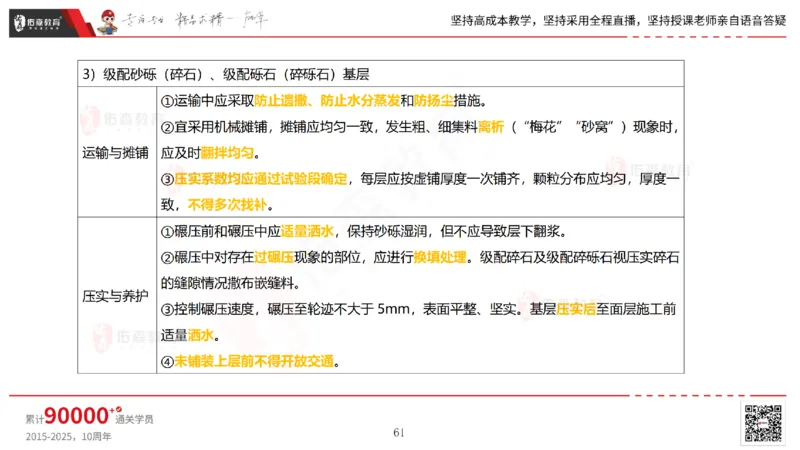The image size is (800, 450).
Task: Click highlighted text 翻拌均匀
Action: [x=227, y=153]
